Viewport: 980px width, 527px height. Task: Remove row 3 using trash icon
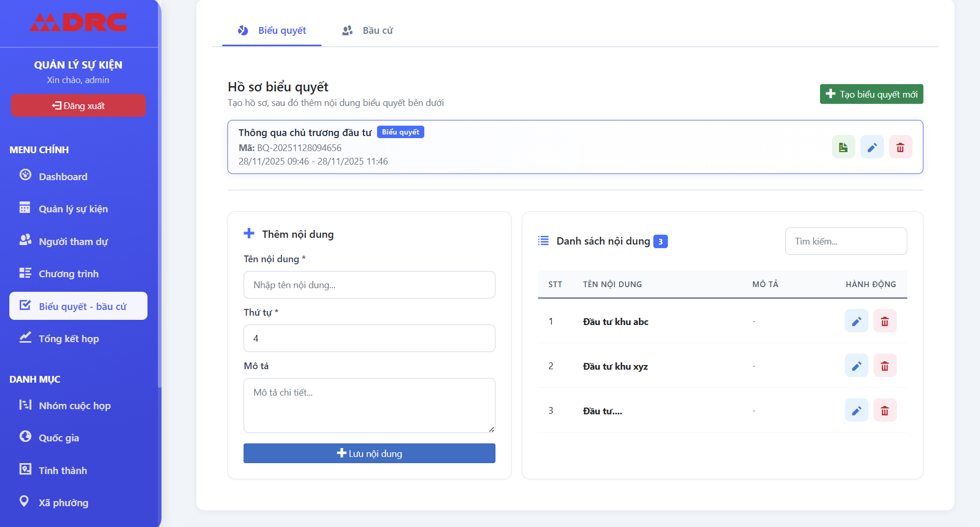(884, 411)
